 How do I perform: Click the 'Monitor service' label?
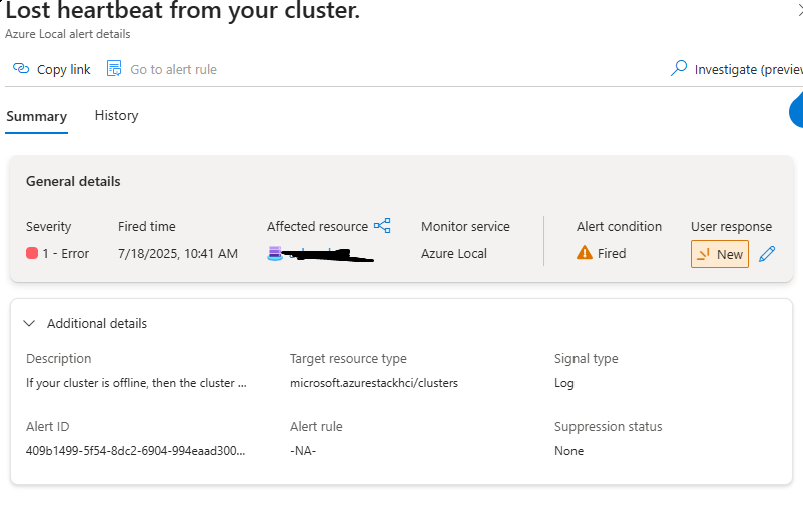(x=465, y=226)
